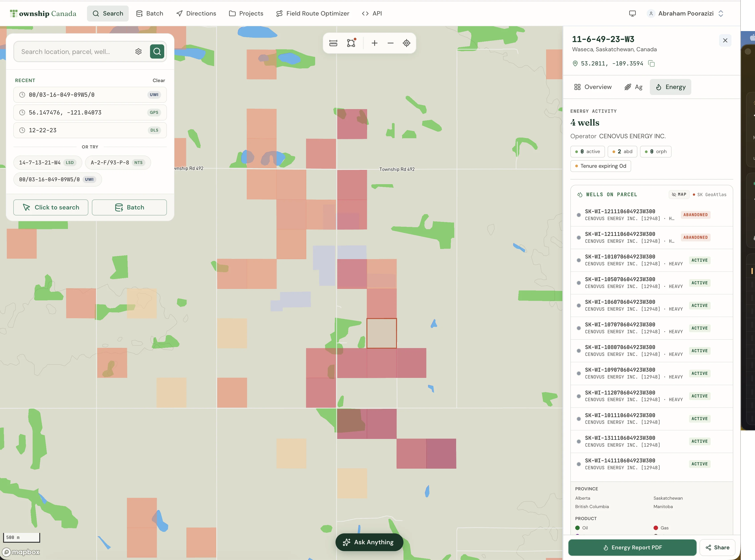The image size is (755, 560).
Task: Select well SK-WI-101110604923W300
Action: (652, 419)
